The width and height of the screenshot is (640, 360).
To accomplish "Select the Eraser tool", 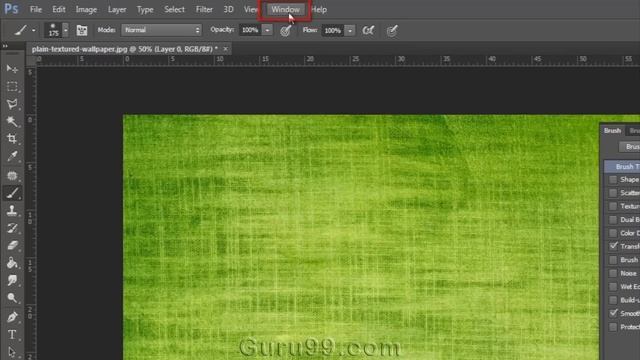I will [x=12, y=245].
